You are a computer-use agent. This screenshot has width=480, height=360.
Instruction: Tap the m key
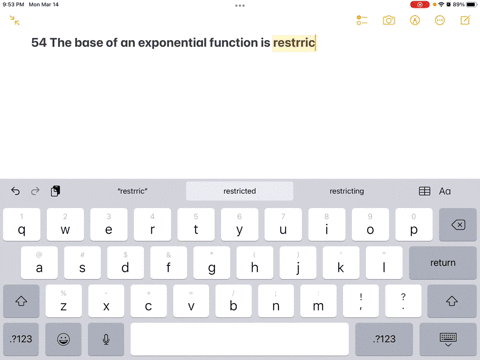point(318,301)
